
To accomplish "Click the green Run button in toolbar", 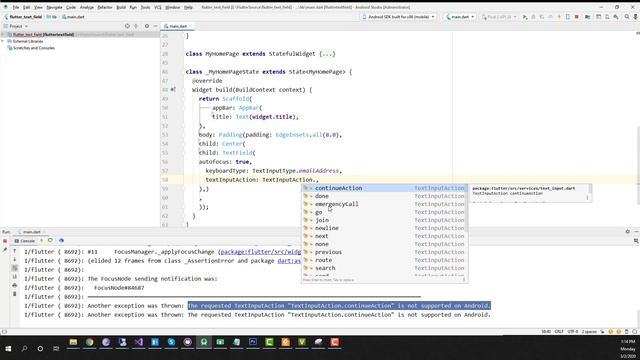I will pyautogui.click(x=525, y=17).
